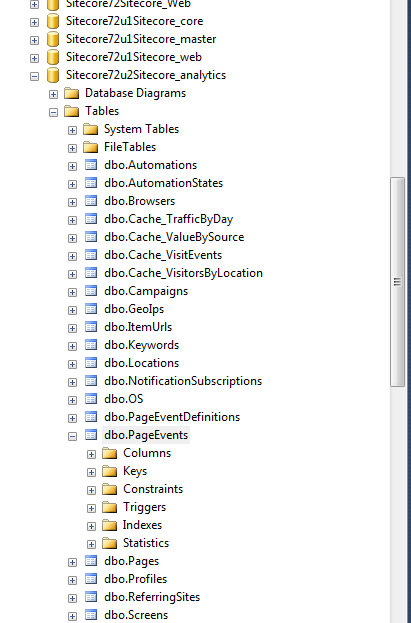This screenshot has width=411, height=623.
Task: Select the dbo.Screens table label
Action: click(136, 615)
